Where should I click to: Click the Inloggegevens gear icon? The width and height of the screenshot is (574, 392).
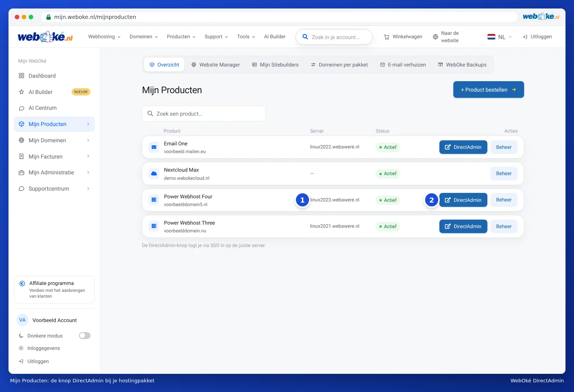tap(21, 348)
